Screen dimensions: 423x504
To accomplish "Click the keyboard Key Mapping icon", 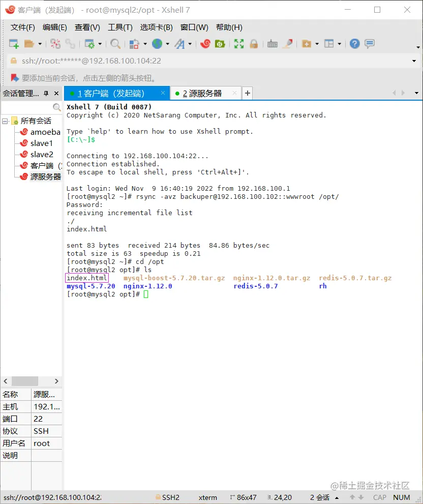I will 272,44.
